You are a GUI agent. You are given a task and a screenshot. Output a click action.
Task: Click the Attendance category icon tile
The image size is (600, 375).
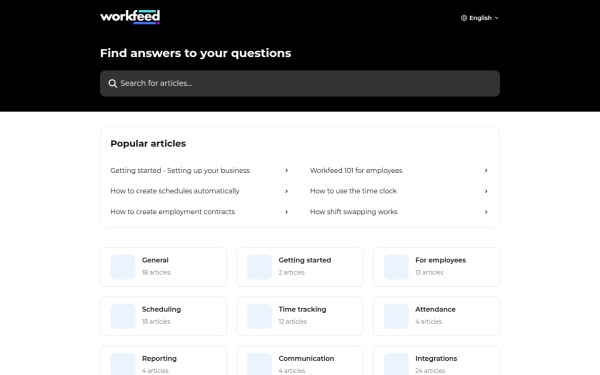(396, 316)
